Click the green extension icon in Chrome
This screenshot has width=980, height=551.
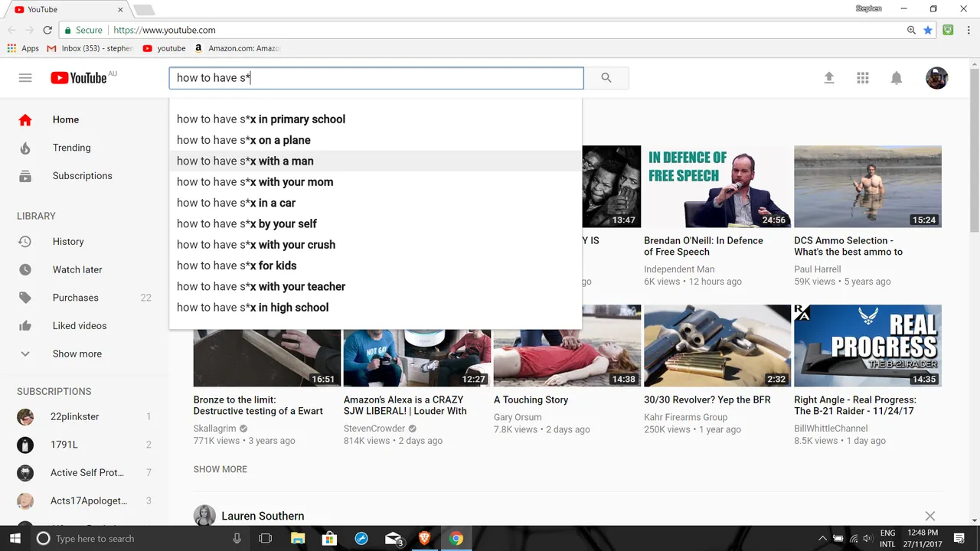click(x=949, y=30)
